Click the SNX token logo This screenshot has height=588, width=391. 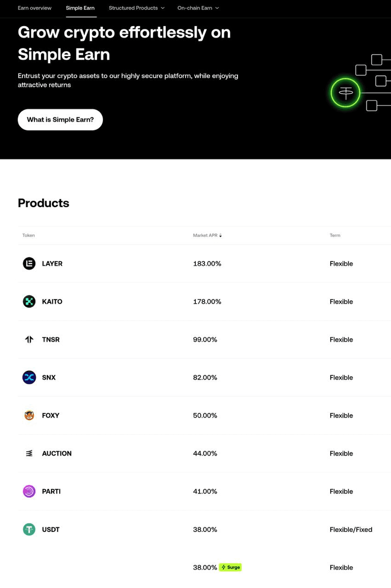[x=29, y=377]
